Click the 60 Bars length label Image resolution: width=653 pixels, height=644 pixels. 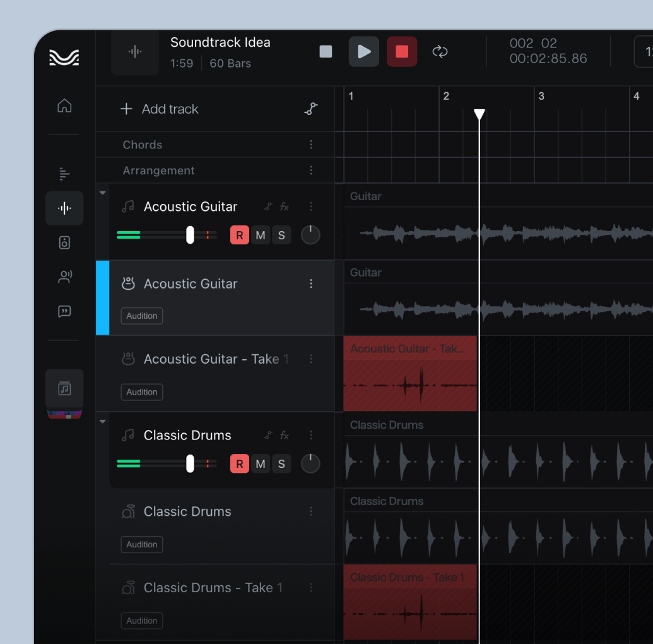pyautogui.click(x=230, y=63)
